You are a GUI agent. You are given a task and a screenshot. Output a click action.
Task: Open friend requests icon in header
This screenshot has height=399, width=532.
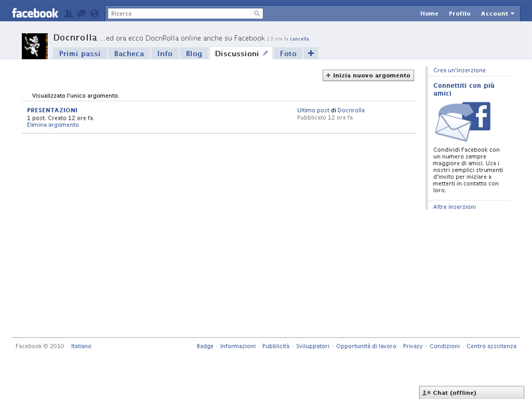coord(68,13)
